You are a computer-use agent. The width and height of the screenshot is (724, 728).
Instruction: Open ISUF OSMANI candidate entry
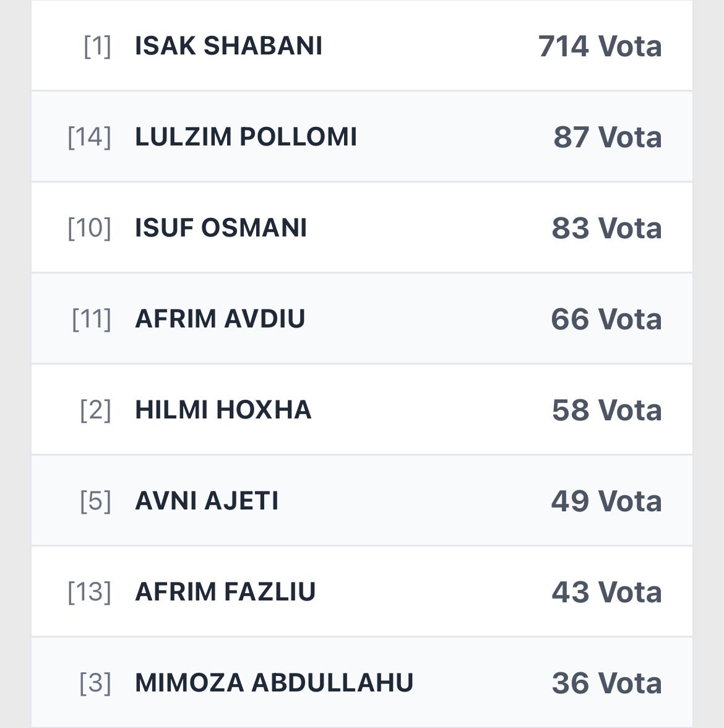(221, 228)
